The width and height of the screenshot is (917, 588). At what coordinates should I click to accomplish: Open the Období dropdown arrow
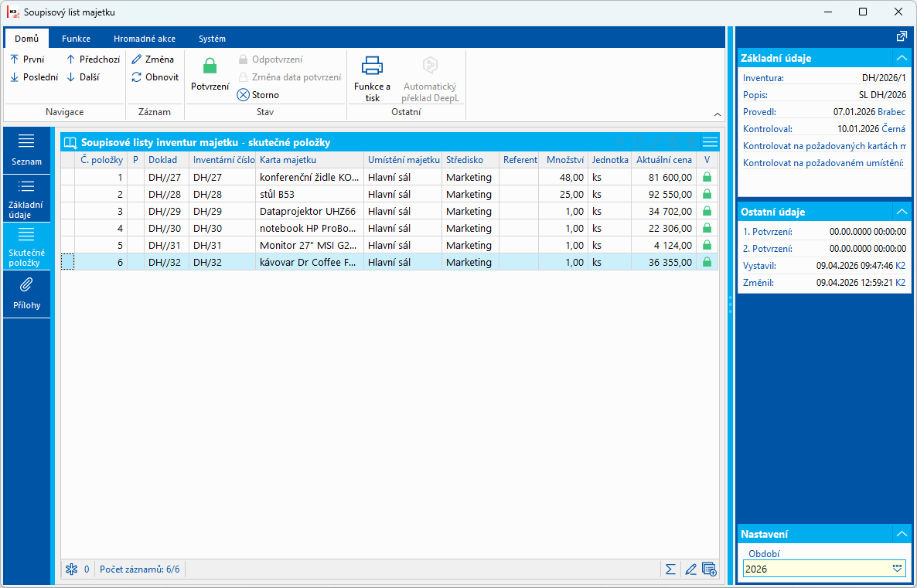[x=898, y=569]
